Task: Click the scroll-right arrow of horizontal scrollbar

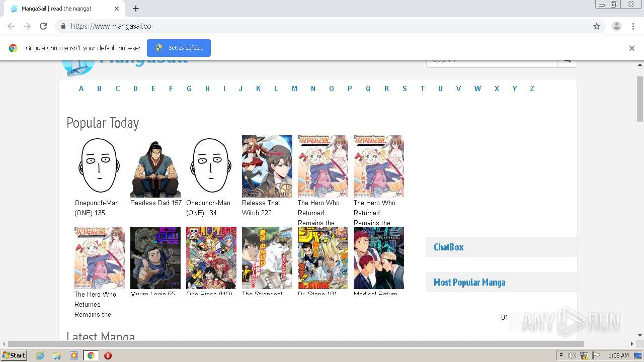Action: pyautogui.click(x=632, y=344)
